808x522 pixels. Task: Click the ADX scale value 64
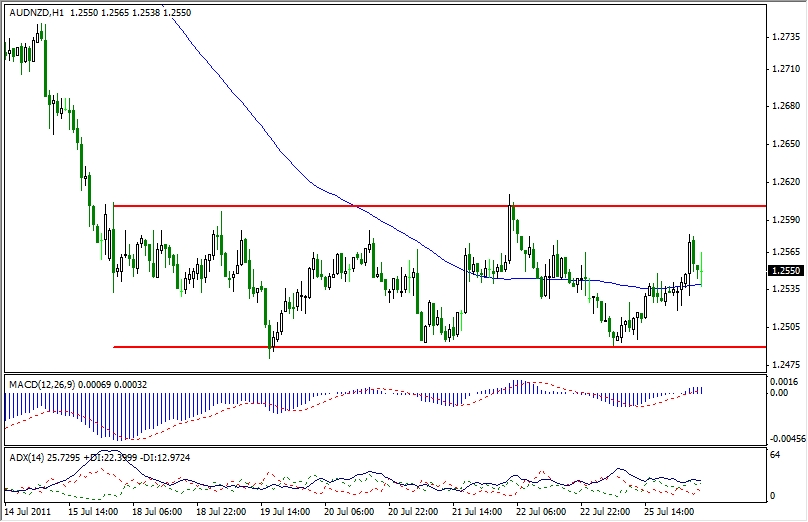click(x=775, y=454)
